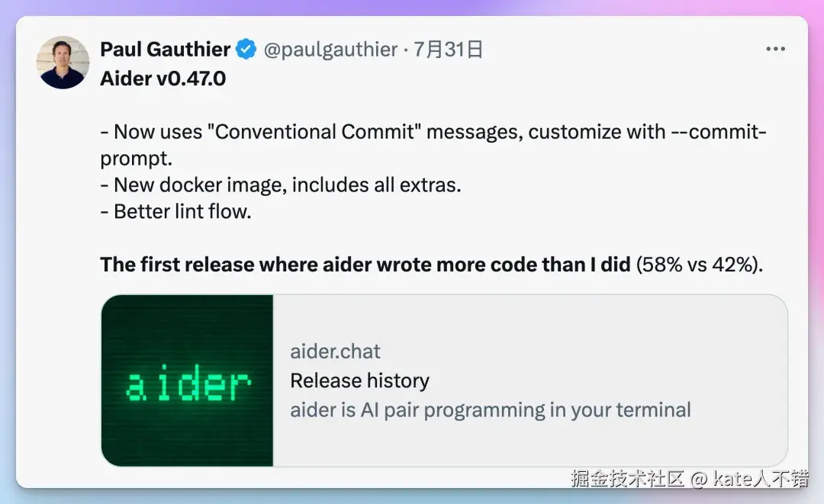Click the 7月31日 post date
Image resolution: width=824 pixels, height=504 pixels.
pos(448,50)
